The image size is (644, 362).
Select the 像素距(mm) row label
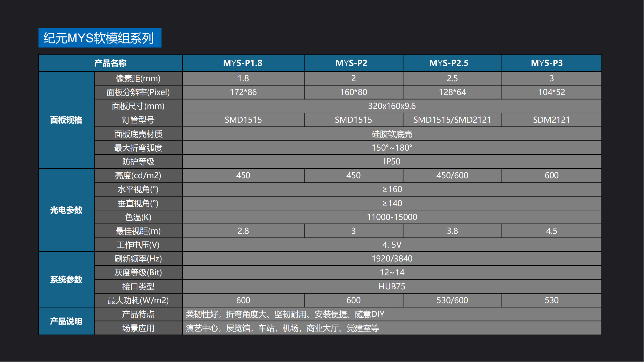[x=138, y=78]
